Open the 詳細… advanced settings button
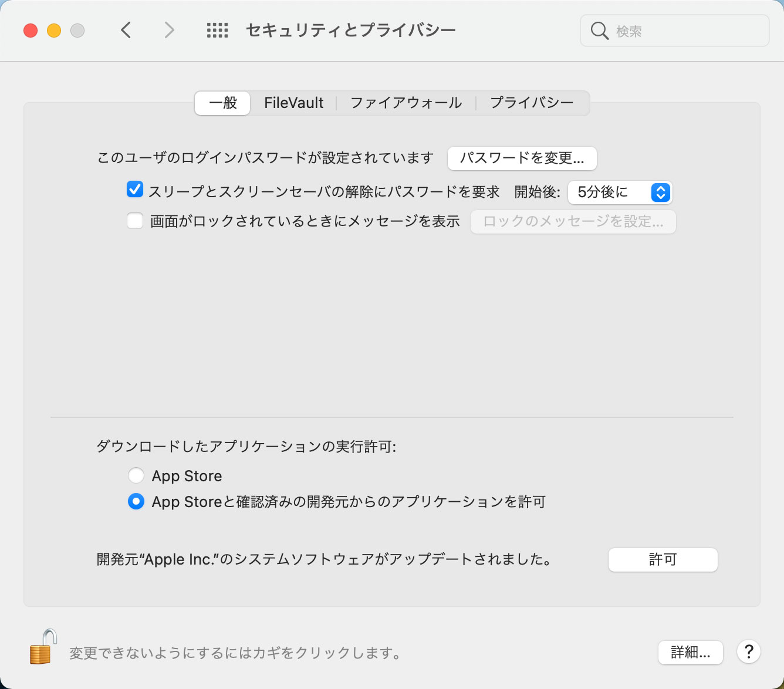The width and height of the screenshot is (784, 689). coord(690,652)
